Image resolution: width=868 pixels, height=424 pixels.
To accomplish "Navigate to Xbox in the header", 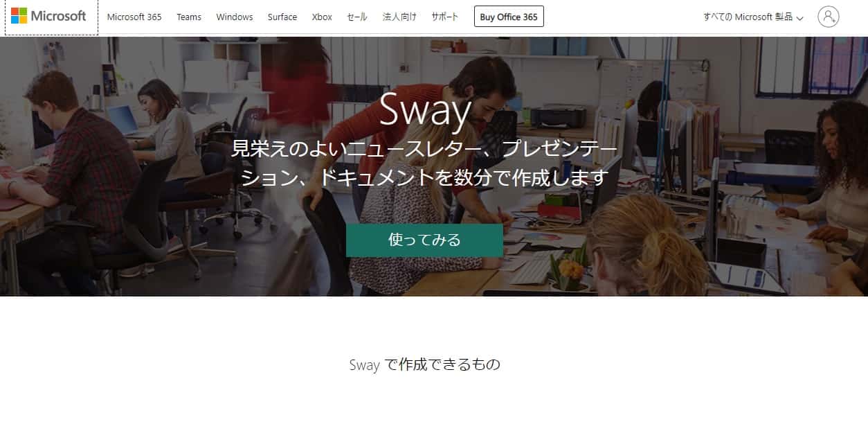I will pos(322,17).
